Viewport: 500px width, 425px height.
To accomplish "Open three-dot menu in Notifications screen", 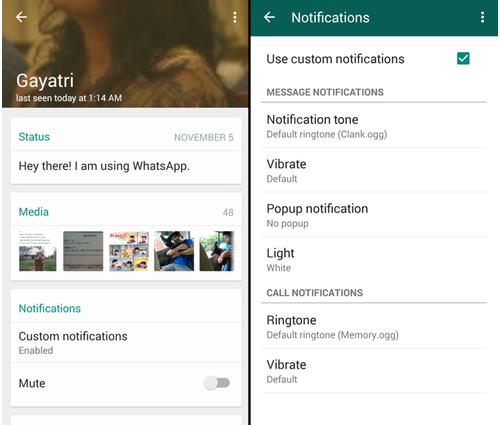I will pos(482,17).
